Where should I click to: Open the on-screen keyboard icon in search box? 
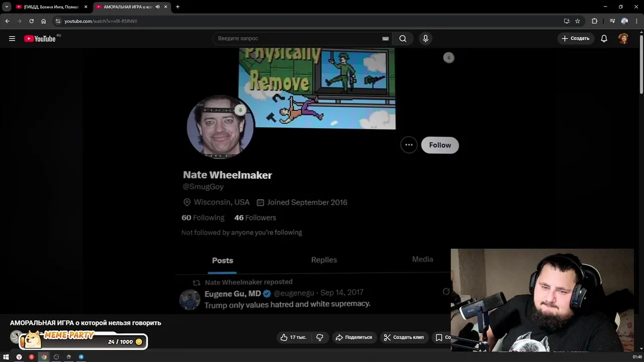click(x=385, y=38)
